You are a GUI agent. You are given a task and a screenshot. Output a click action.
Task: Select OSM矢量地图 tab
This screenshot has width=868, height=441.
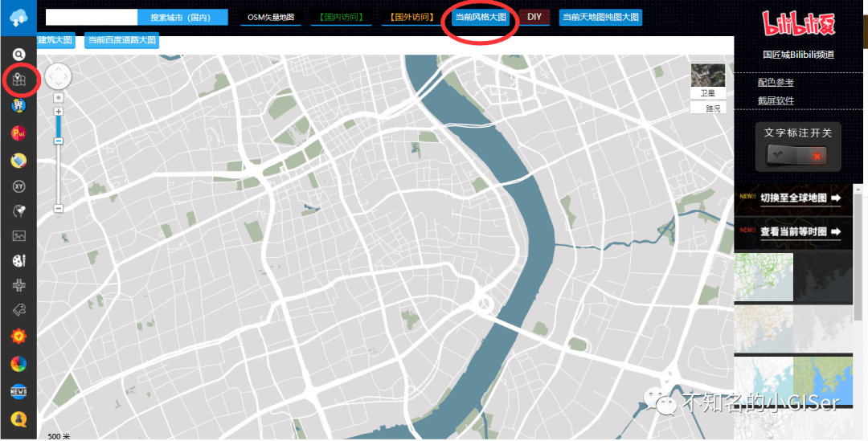271,17
